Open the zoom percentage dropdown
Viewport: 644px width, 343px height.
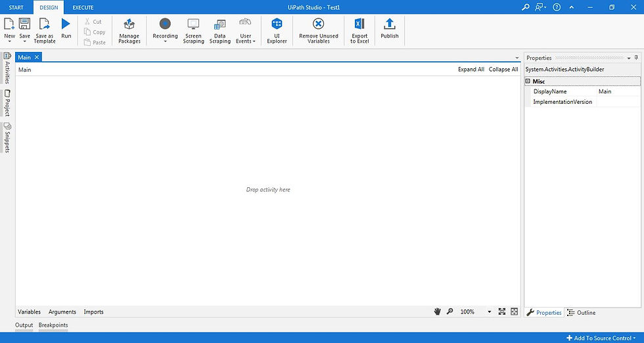(x=489, y=311)
